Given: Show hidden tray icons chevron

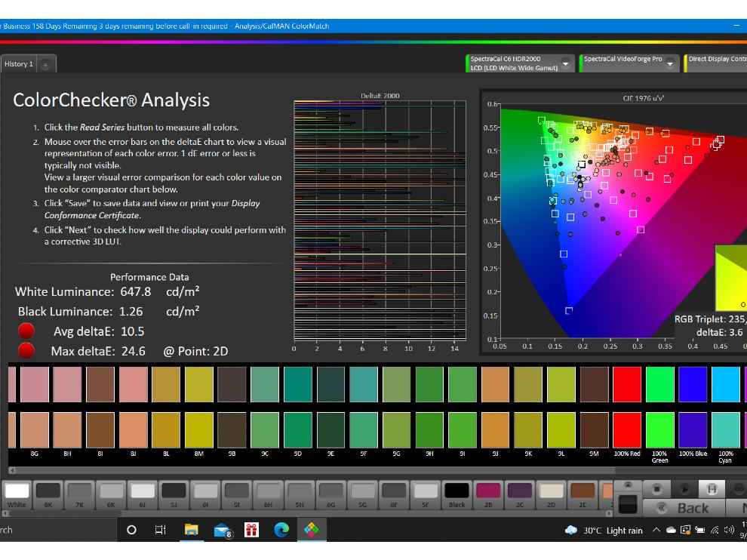Looking at the screenshot, I should click(656, 530).
